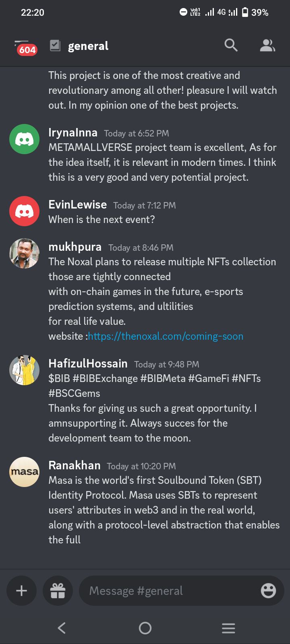The height and width of the screenshot is (644, 290).
Task: Focus the Message #general input field
Action: click(x=169, y=590)
